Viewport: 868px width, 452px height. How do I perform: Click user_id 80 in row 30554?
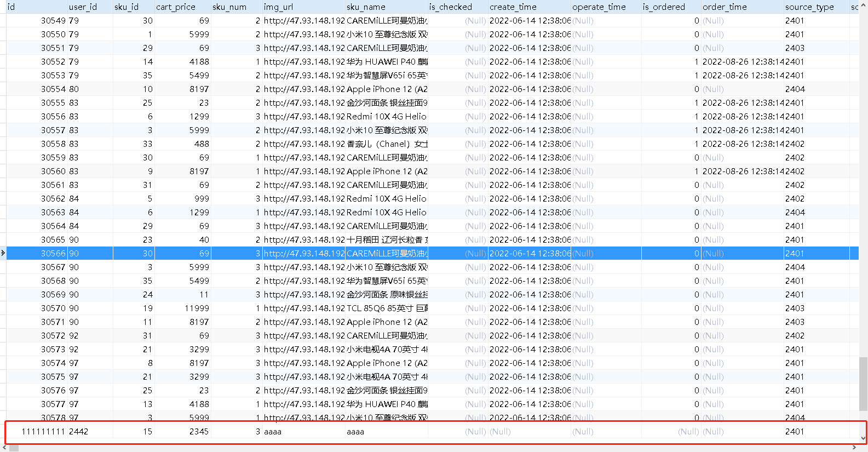90,89
